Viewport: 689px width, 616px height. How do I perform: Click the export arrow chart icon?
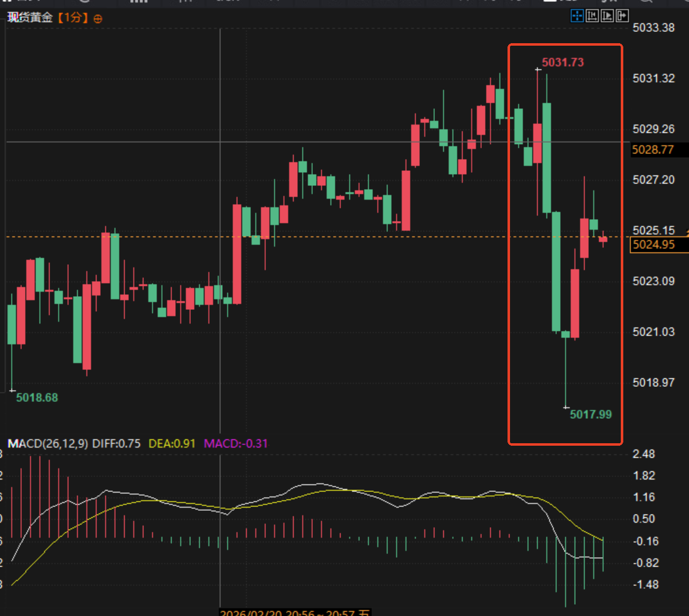click(622, 16)
